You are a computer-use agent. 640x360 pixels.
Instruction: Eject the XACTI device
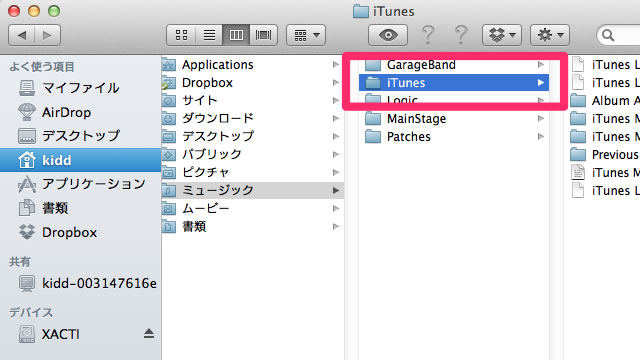click(149, 334)
